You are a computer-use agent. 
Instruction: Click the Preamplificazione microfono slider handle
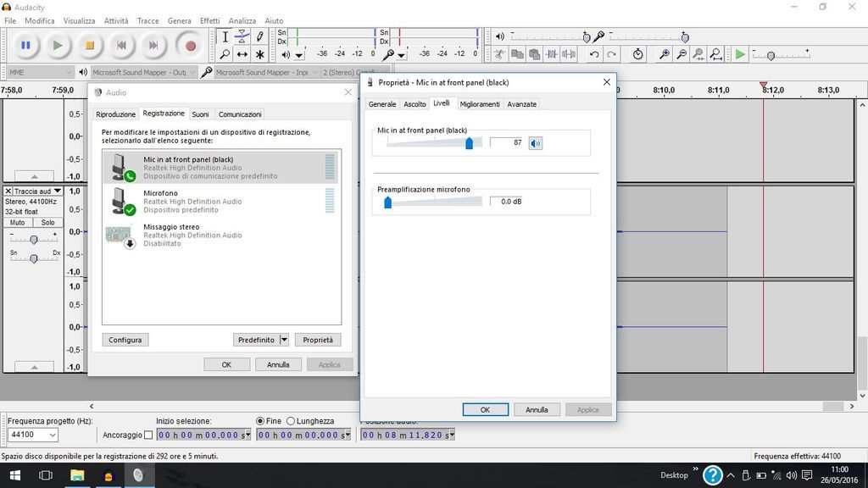(387, 202)
